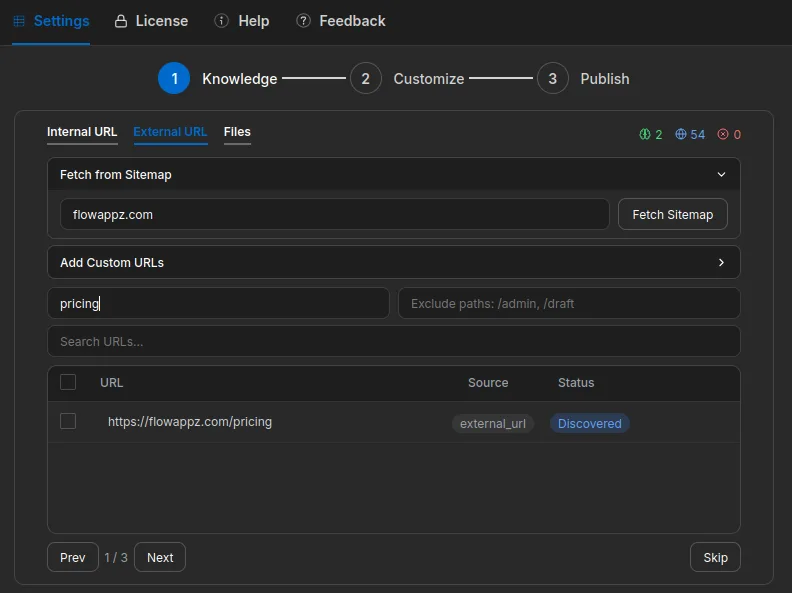The height and width of the screenshot is (593, 792).
Task: Click the Prev page button
Action: [x=73, y=557]
